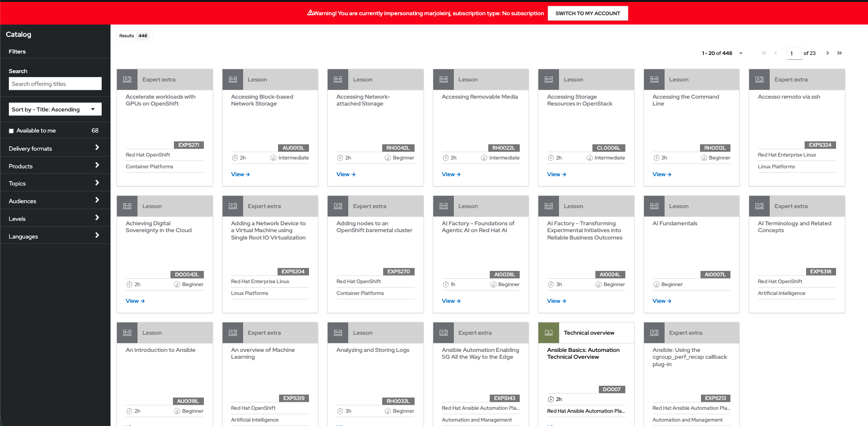Screen dimensions: 868x426
Task: Click the An Introduction to Ansible title
Action: coord(161,350)
